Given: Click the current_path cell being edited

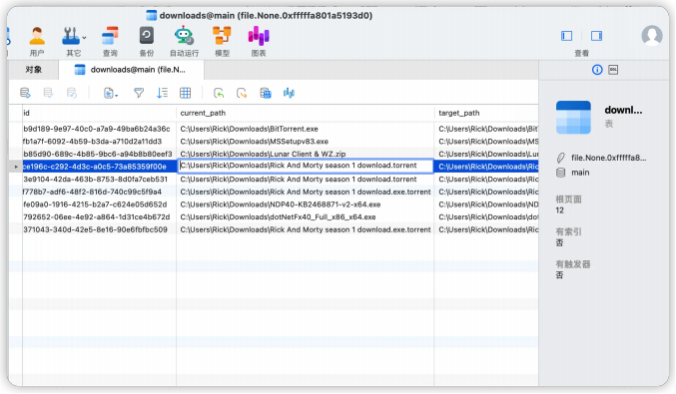Looking at the screenshot, I should point(306,166).
